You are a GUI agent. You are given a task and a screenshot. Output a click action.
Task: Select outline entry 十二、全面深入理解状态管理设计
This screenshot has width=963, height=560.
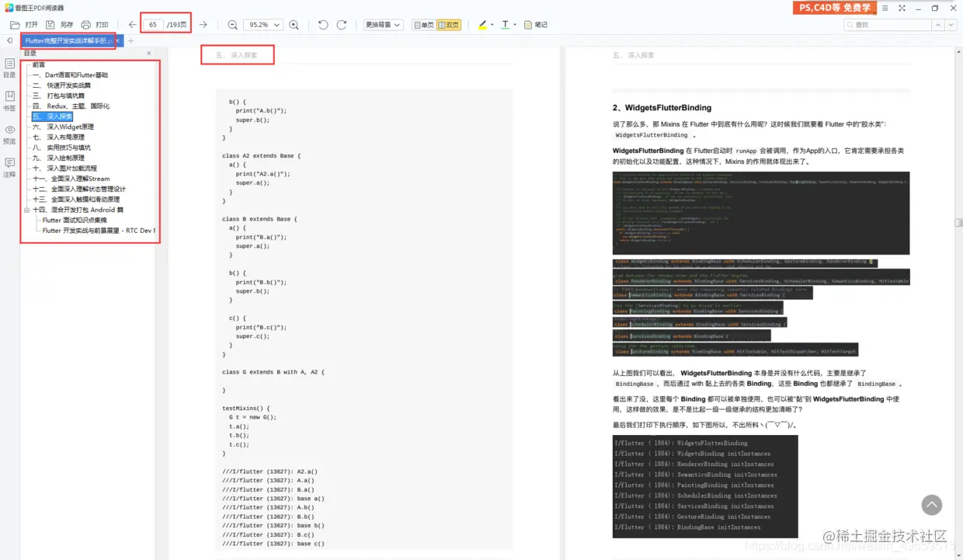coord(78,189)
